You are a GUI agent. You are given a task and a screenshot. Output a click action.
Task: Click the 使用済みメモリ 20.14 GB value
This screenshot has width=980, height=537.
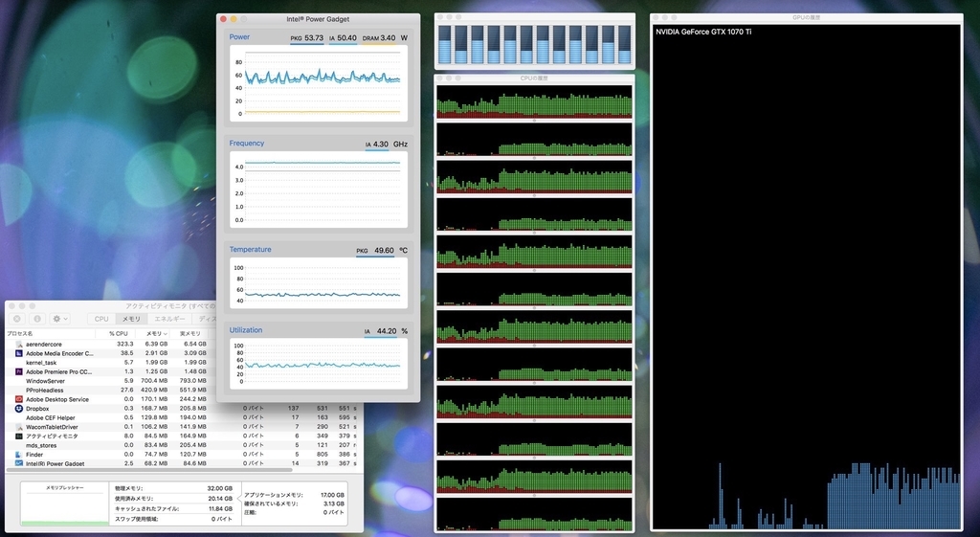[219, 499]
